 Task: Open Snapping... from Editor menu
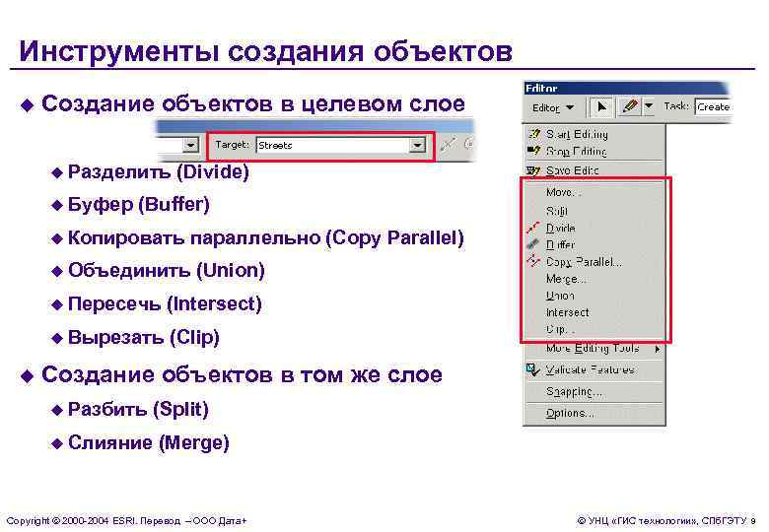click(x=574, y=392)
